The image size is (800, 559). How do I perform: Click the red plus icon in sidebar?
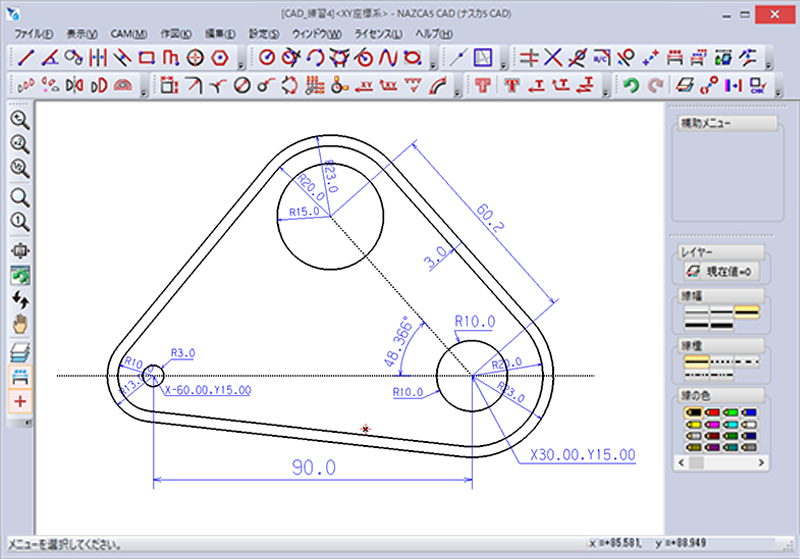click(x=20, y=401)
